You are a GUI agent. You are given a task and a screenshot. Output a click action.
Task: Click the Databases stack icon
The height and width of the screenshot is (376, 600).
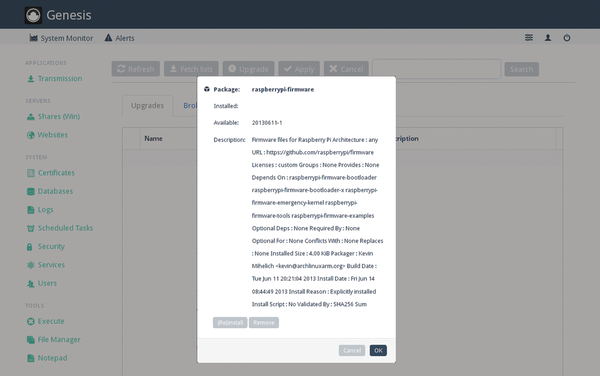coord(31,191)
